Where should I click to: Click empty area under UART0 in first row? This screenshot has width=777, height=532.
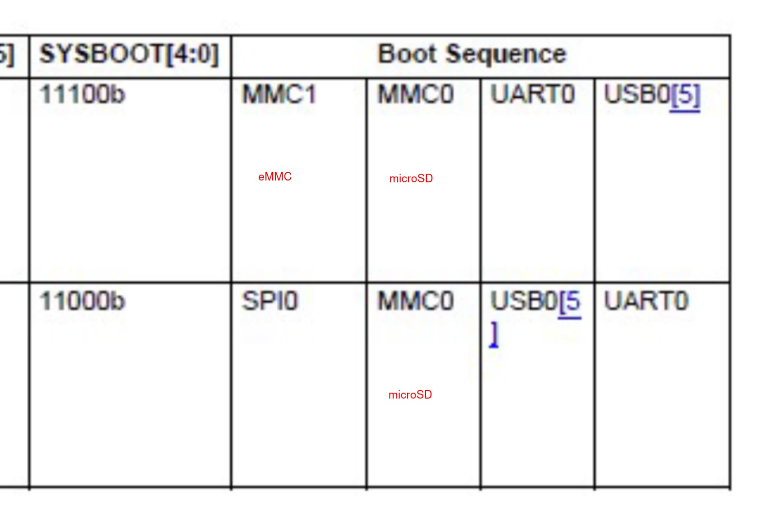(538, 195)
